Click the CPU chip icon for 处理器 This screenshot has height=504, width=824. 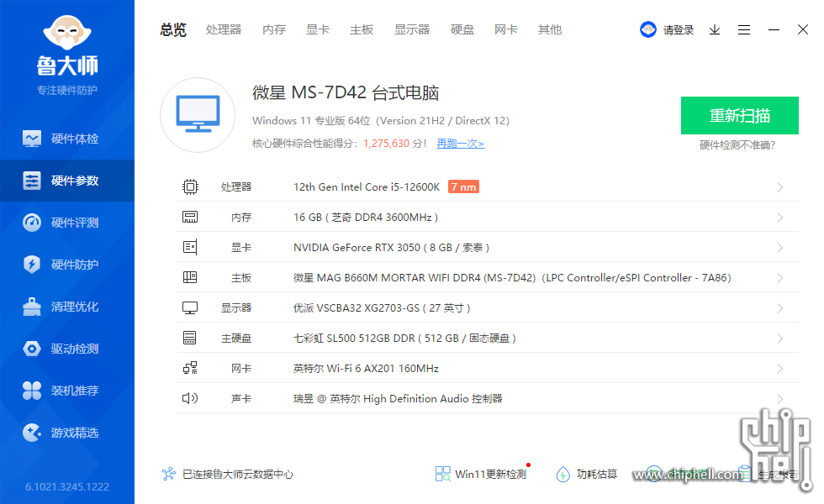(x=190, y=186)
